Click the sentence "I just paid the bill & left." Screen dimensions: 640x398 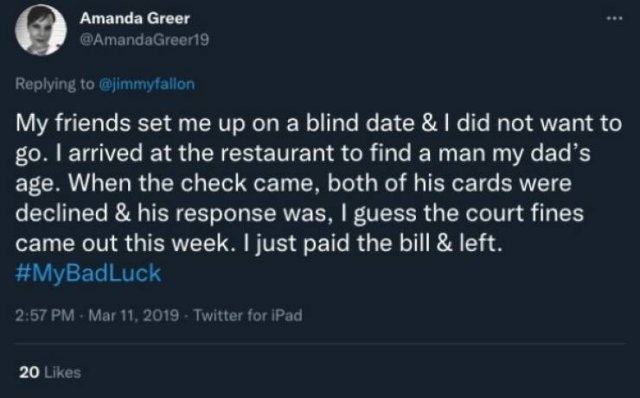[x=372, y=244]
